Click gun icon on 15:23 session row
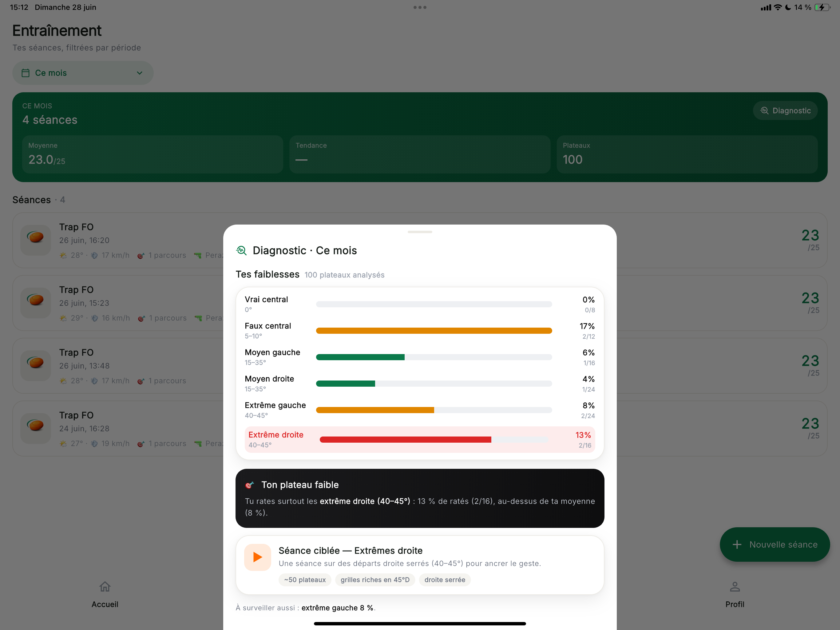This screenshot has height=630, width=840. click(x=198, y=318)
